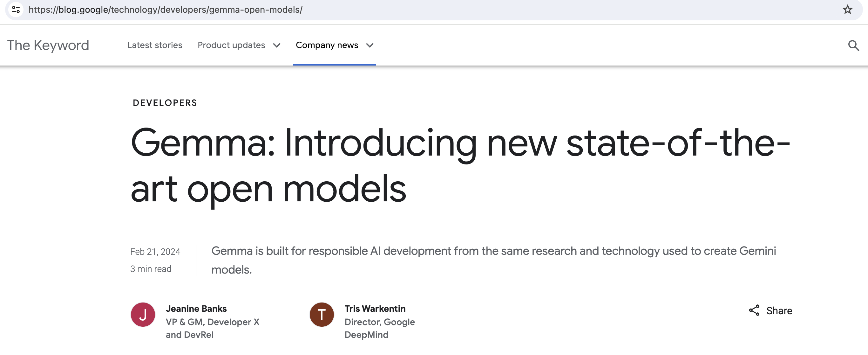This screenshot has width=868, height=355.
Task: Click author name Tris Warkentin
Action: tap(375, 309)
